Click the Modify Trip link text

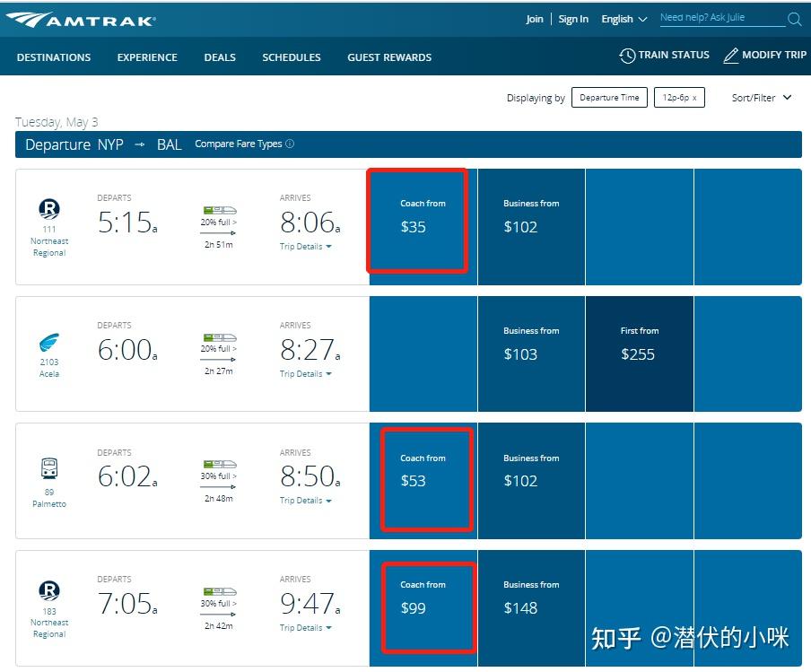click(x=773, y=55)
